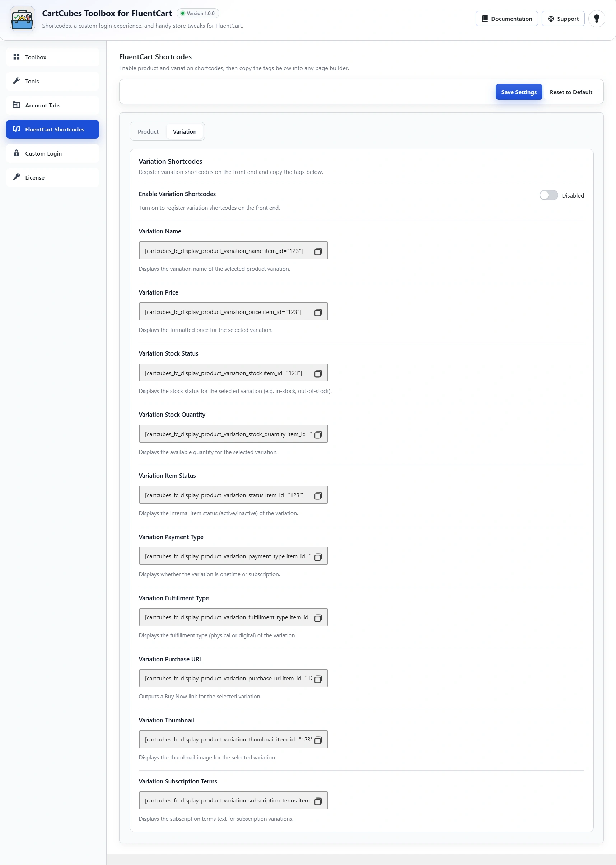Image resolution: width=616 pixels, height=865 pixels.
Task: Click the Variation Name shortcode field
Action: pos(233,250)
